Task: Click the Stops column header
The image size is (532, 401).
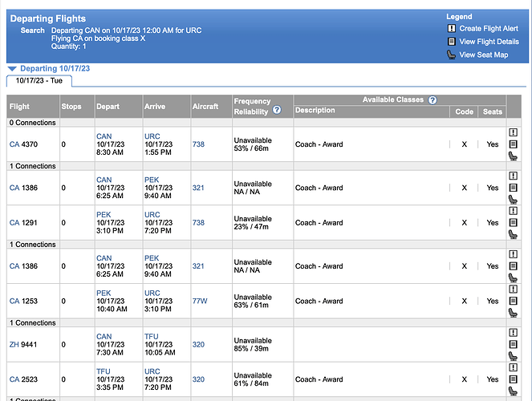Action: pos(71,107)
